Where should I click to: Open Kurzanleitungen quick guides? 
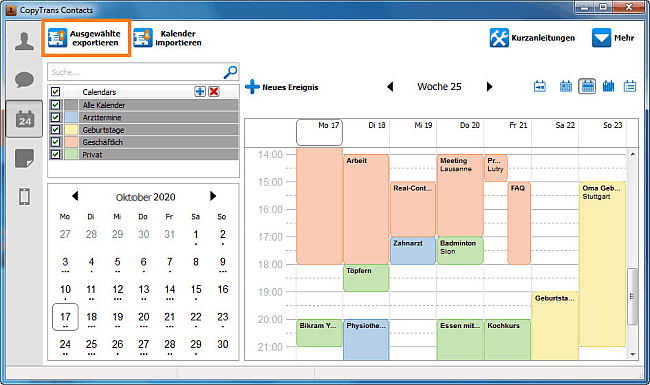click(x=532, y=38)
